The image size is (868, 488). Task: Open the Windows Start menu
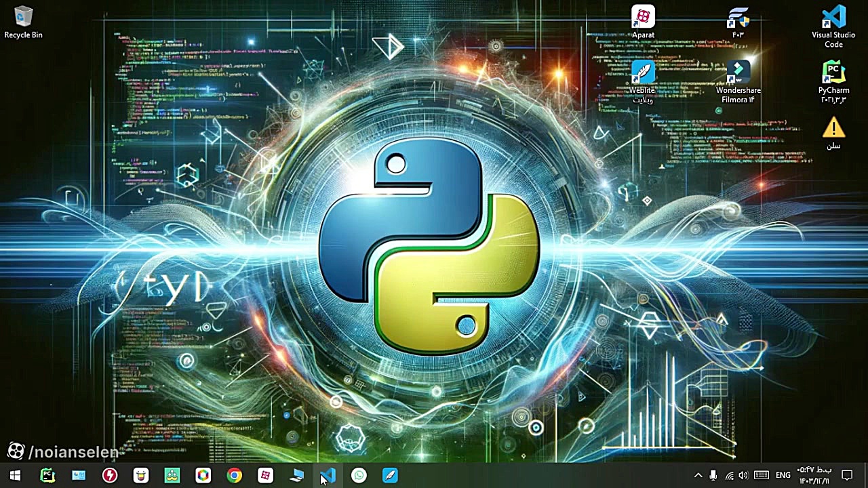point(15,475)
